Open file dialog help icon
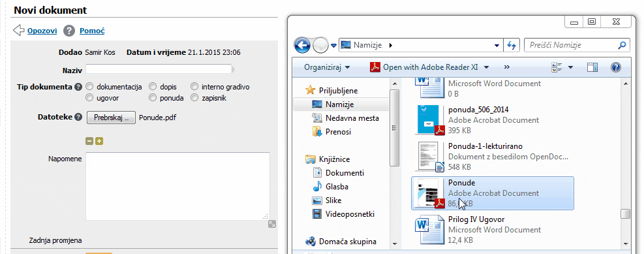This screenshot has height=254, width=644. [x=616, y=67]
